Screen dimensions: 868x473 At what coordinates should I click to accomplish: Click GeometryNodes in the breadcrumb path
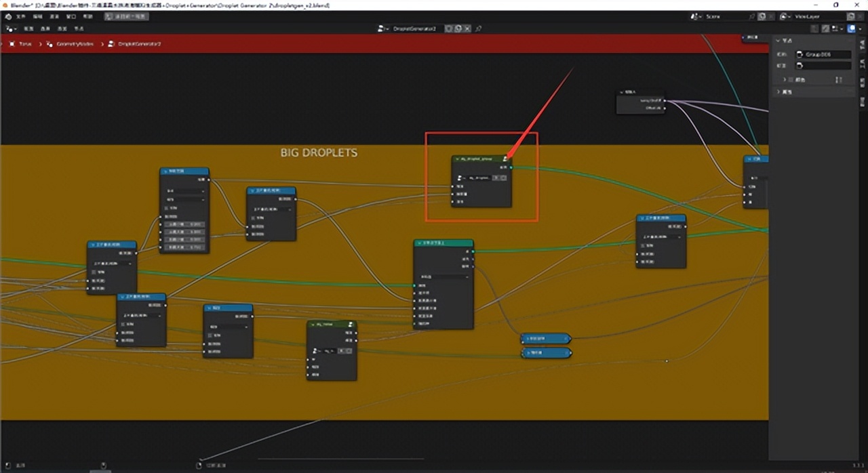(x=75, y=43)
